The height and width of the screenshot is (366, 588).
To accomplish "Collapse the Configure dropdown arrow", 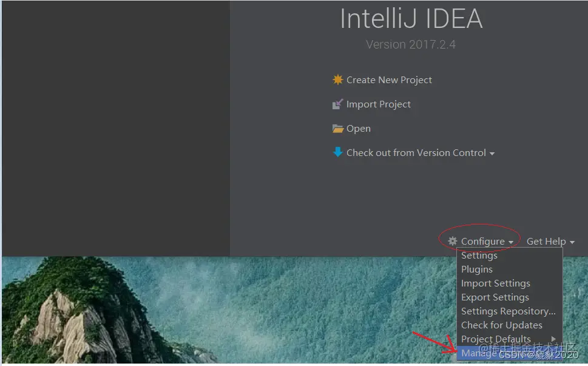I will pyautogui.click(x=511, y=242).
